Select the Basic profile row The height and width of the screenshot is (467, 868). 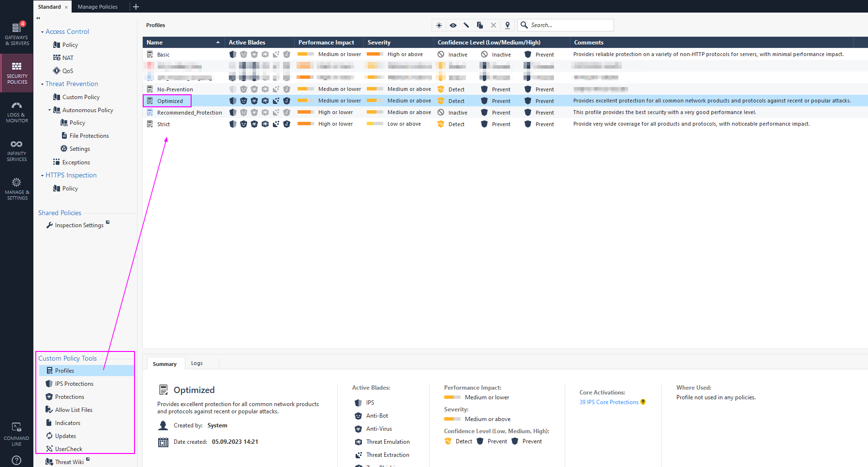505,55
